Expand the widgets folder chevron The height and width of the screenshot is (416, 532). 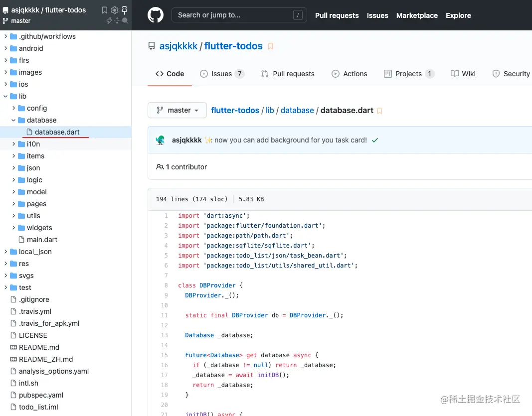(x=13, y=228)
